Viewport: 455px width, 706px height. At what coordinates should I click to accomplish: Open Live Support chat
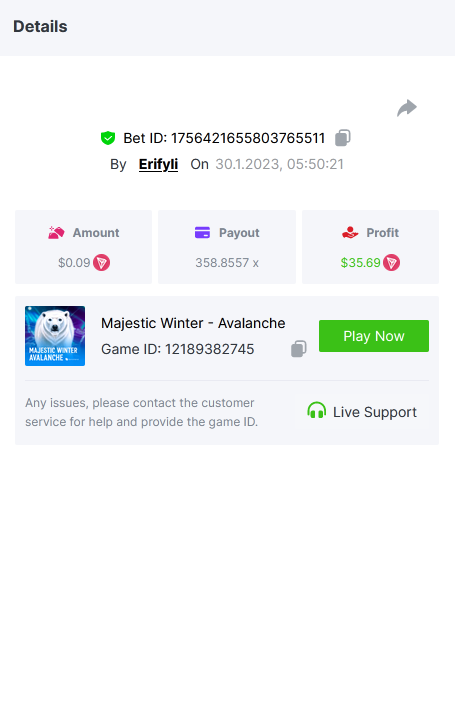pos(362,412)
